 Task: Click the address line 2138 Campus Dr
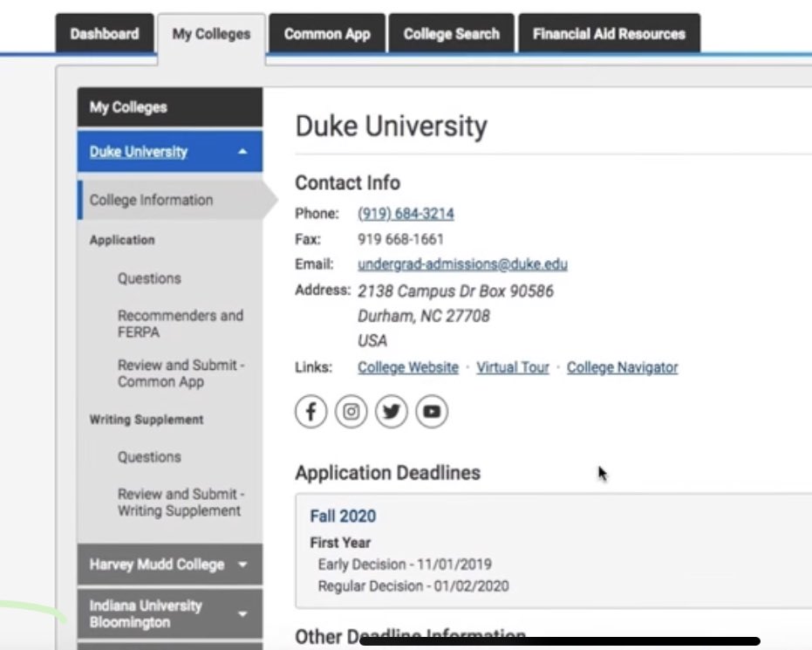tap(455, 291)
